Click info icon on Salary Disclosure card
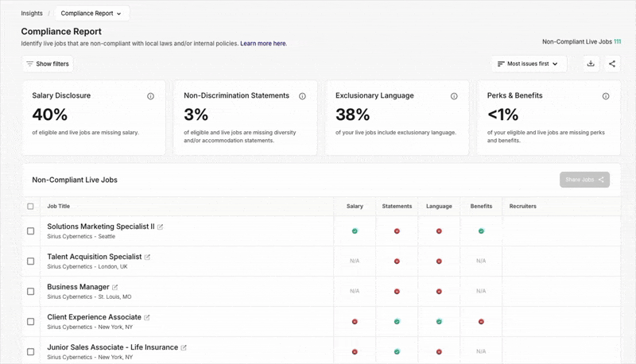Image resolution: width=636 pixels, height=364 pixels. [x=150, y=96]
